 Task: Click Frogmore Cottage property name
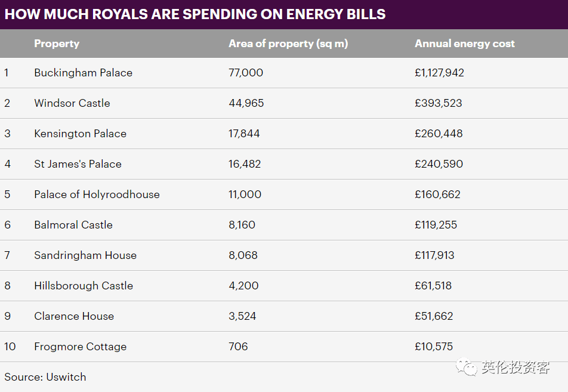pos(81,347)
